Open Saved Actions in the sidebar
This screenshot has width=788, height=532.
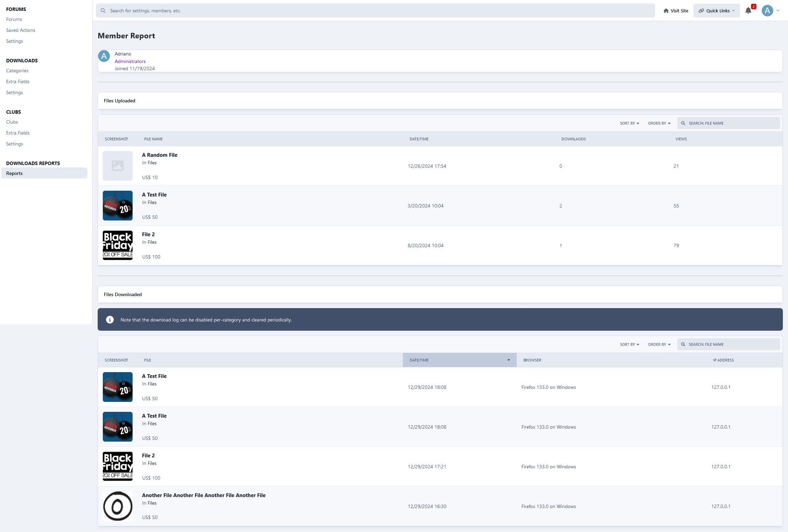click(21, 30)
